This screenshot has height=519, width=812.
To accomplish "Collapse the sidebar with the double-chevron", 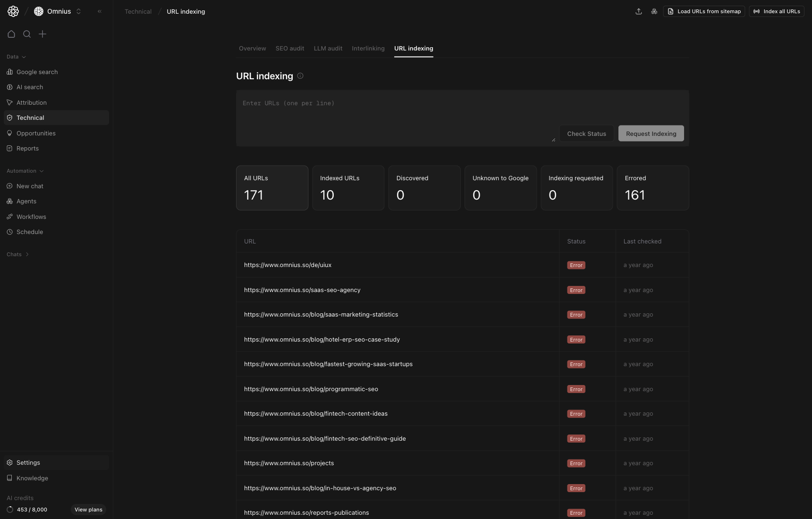I will click(100, 11).
